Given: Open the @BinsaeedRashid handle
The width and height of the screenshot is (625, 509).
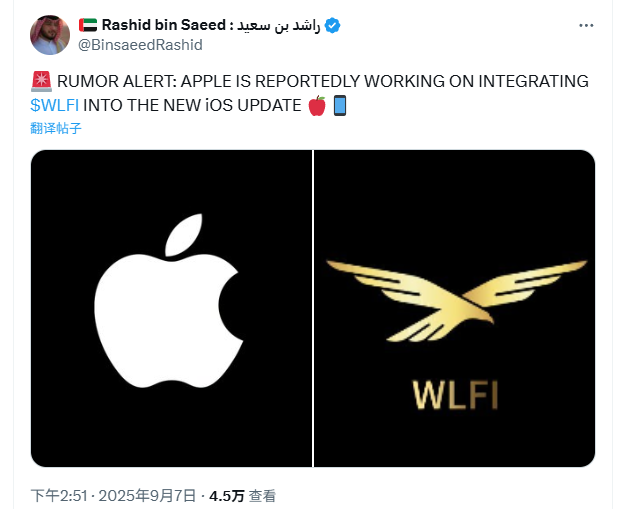Looking at the screenshot, I should (140, 45).
